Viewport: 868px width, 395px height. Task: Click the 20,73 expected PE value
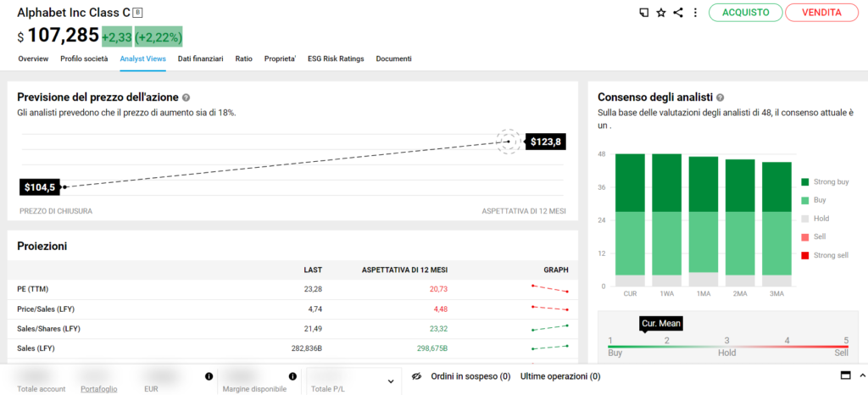(x=437, y=289)
